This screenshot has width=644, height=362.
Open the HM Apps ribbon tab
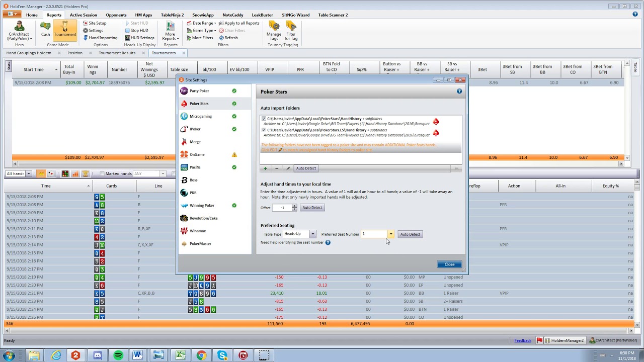(x=143, y=15)
